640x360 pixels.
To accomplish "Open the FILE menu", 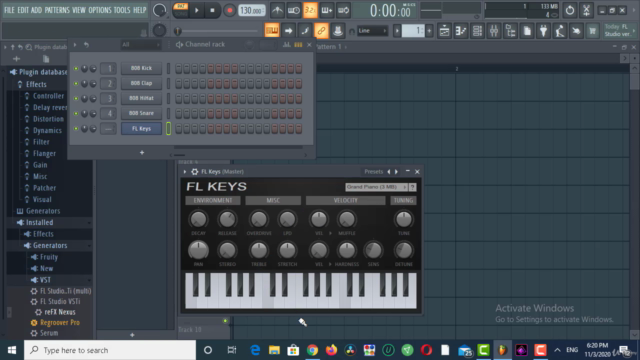I will [9, 10].
